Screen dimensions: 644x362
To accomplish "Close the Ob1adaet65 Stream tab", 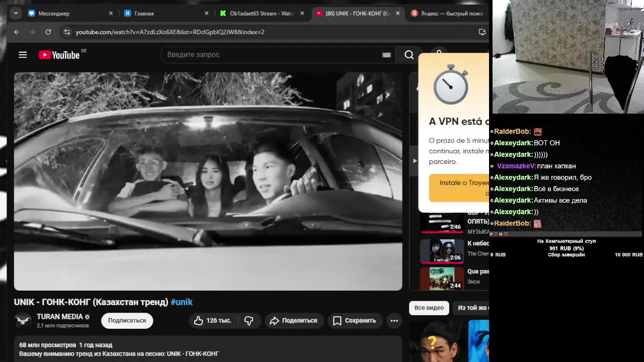I will coord(302,14).
